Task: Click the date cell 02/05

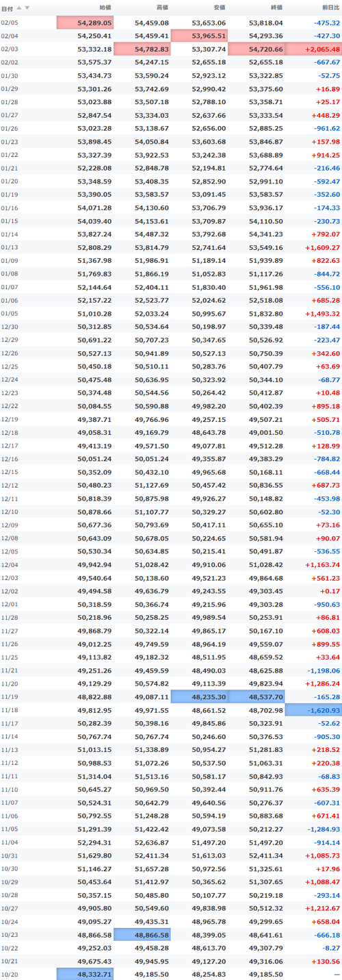Action: (10, 23)
